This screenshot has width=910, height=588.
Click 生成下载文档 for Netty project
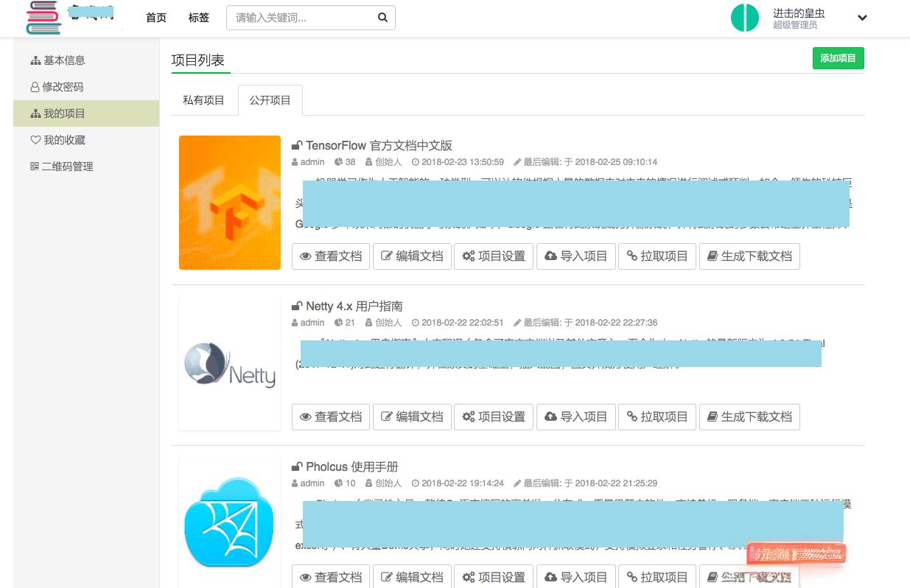[749, 416]
